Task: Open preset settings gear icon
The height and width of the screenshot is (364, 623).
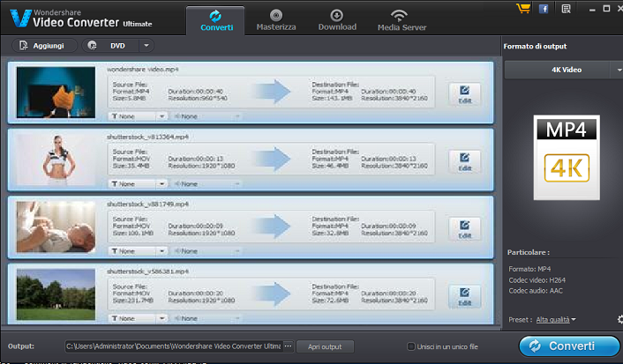Action: point(619,320)
